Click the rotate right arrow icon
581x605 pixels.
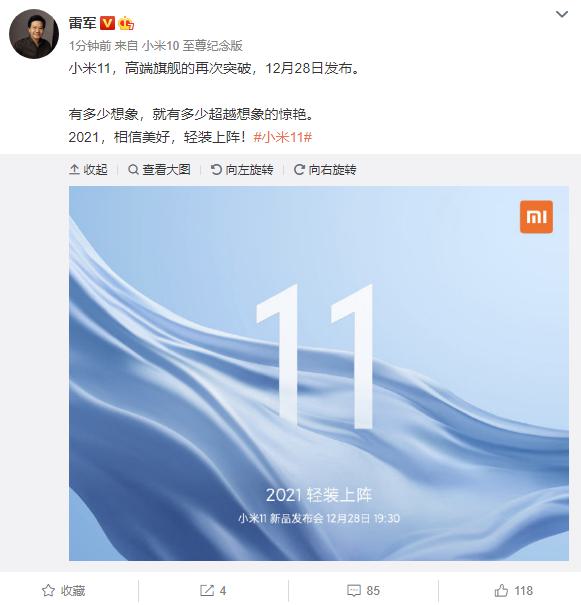coord(299,169)
